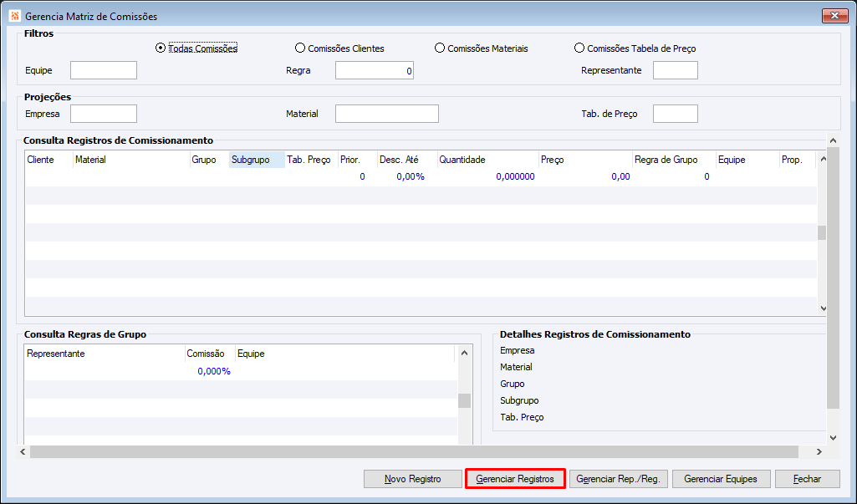Click the horizontal scrollbar right arrow
This screenshot has width=857, height=504.
[x=819, y=451]
